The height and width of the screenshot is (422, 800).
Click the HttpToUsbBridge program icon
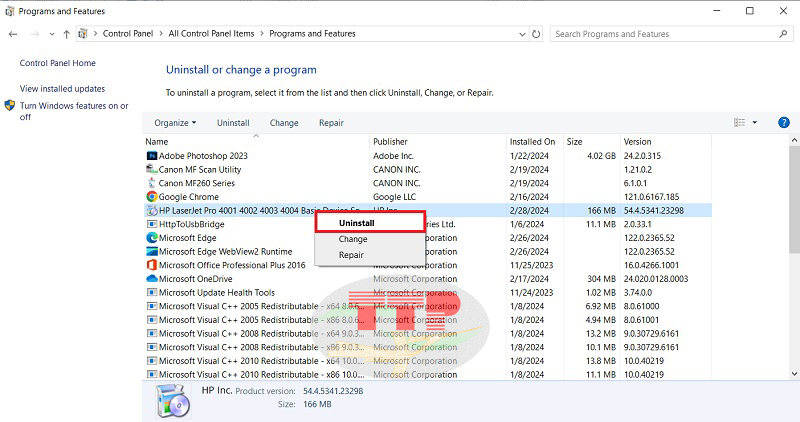[152, 224]
